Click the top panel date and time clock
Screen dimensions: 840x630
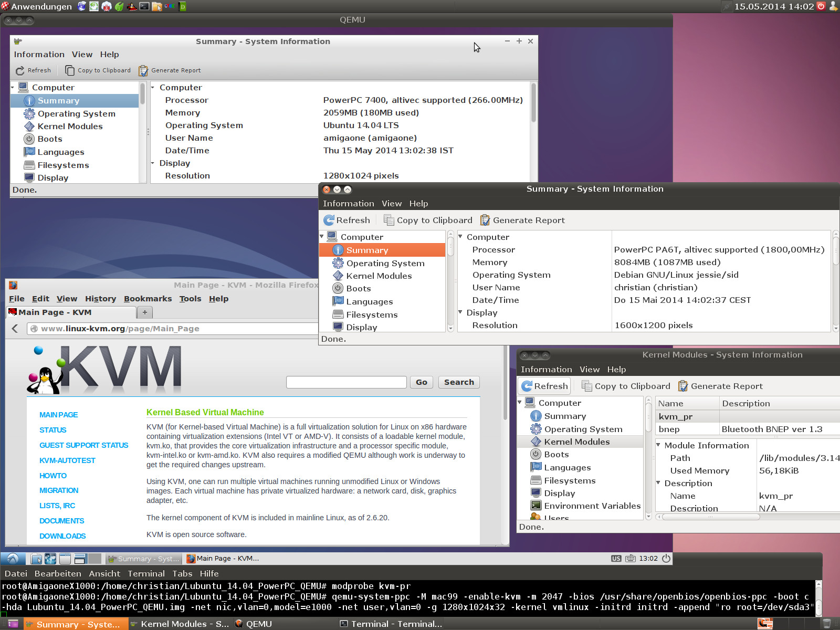pos(774,6)
